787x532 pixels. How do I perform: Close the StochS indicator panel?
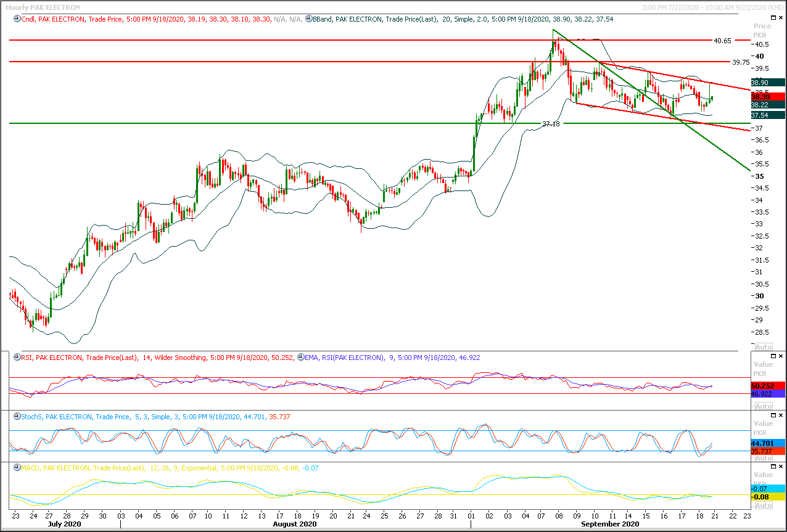[780, 415]
